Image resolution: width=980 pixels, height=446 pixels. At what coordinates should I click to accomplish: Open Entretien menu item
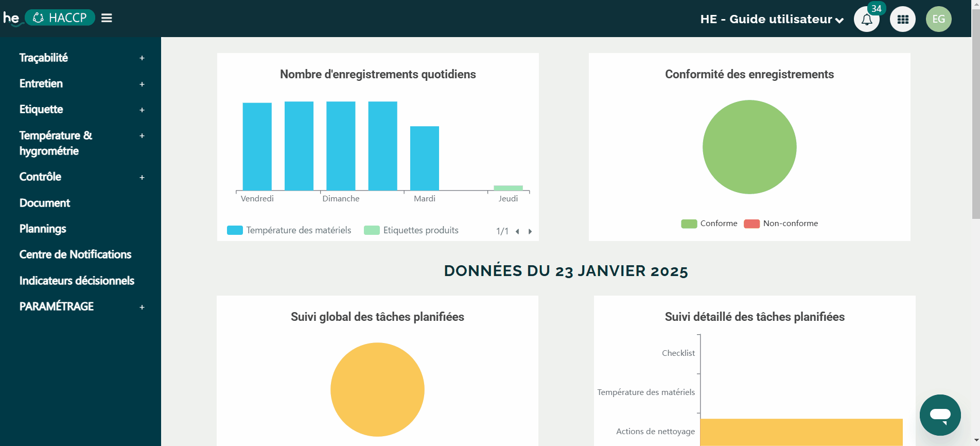41,83
